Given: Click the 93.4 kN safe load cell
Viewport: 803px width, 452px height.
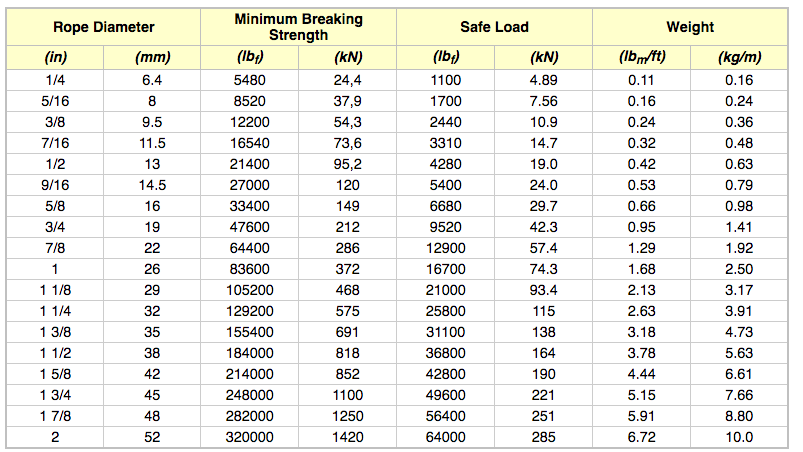Looking at the screenshot, I should pyautogui.click(x=543, y=291).
